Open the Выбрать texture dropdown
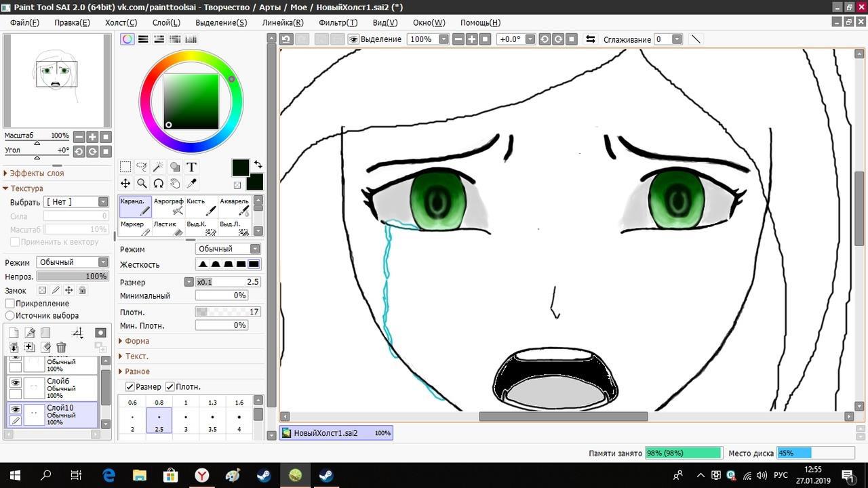This screenshot has height=488, width=868. [76, 202]
